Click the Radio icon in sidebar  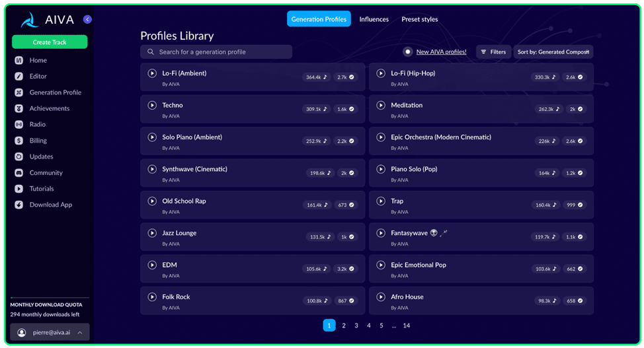[x=19, y=125]
